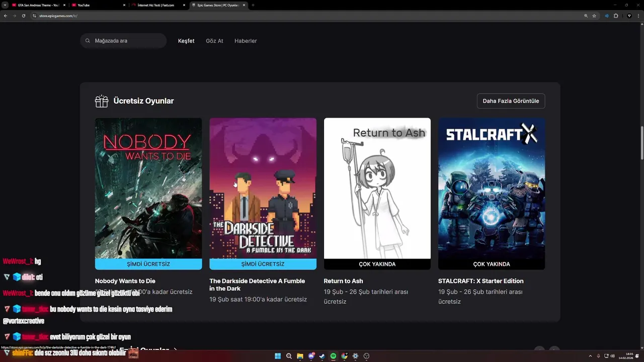Show hidden system tray icons
The height and width of the screenshot is (362, 644).
(x=590, y=356)
